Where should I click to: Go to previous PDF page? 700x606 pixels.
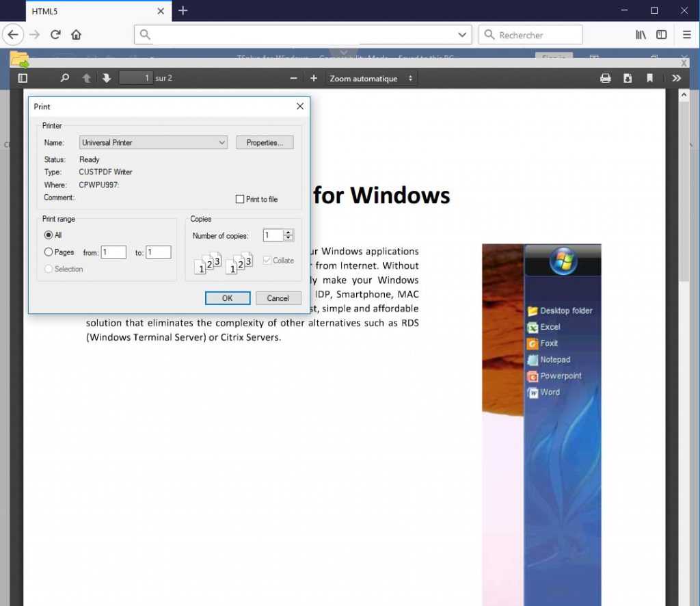87,78
